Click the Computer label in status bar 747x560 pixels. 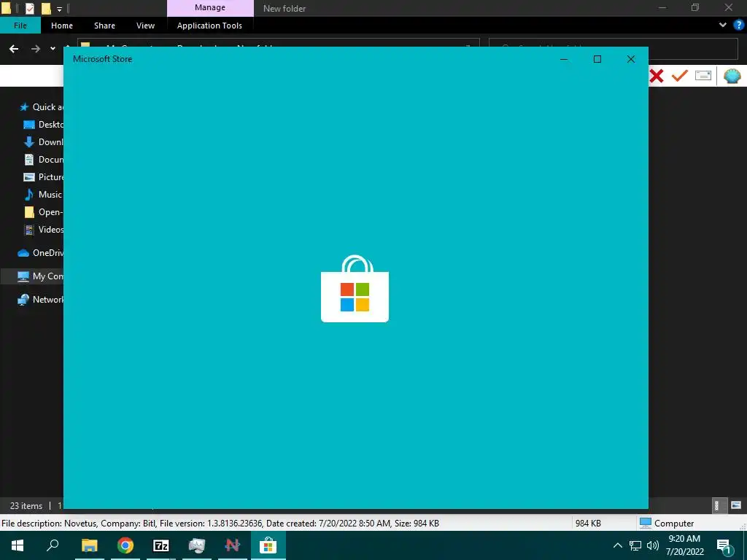pos(673,523)
